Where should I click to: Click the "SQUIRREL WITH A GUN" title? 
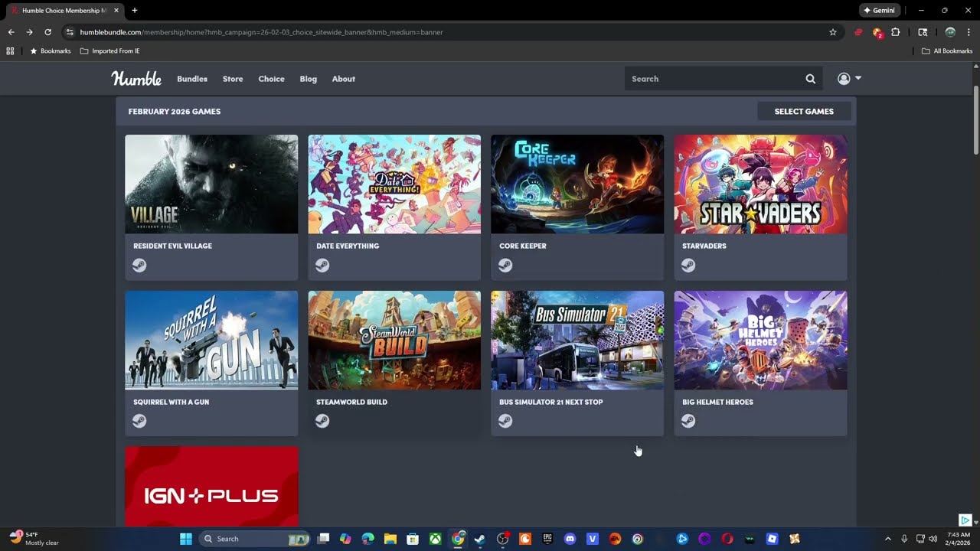coord(171,402)
